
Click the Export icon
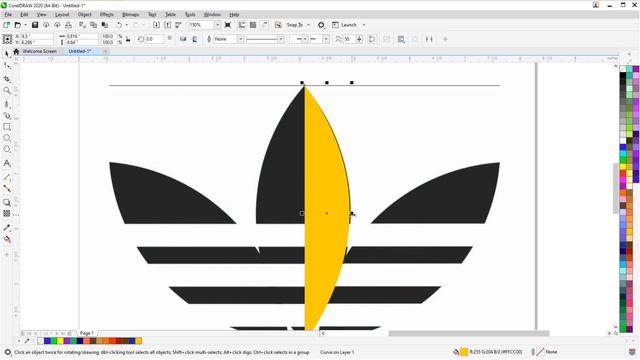[x=167, y=25]
